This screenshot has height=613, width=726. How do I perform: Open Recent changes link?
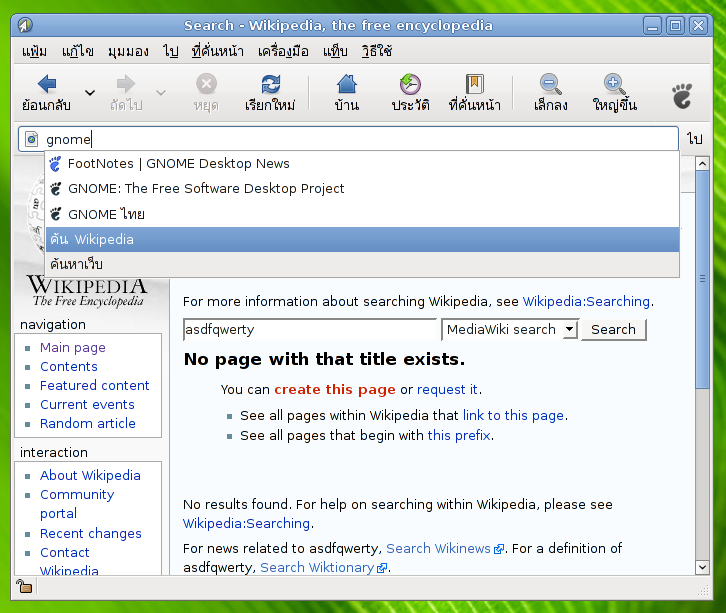tap(91, 533)
